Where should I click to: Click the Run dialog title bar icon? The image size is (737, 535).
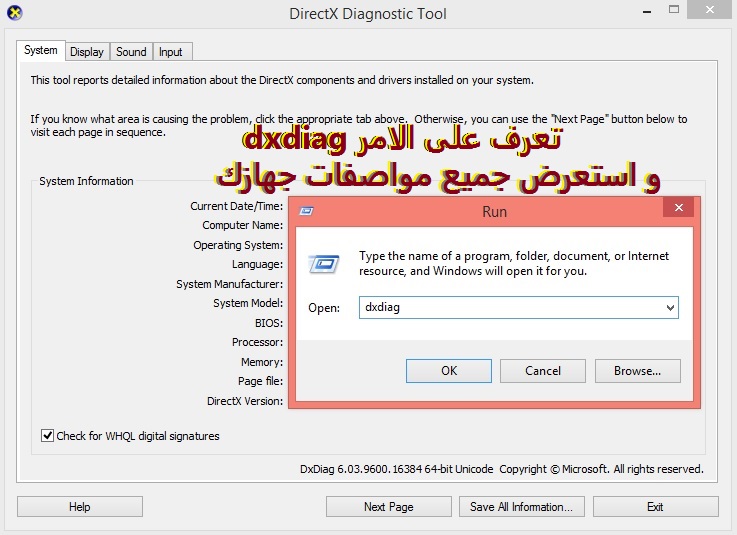click(x=306, y=212)
